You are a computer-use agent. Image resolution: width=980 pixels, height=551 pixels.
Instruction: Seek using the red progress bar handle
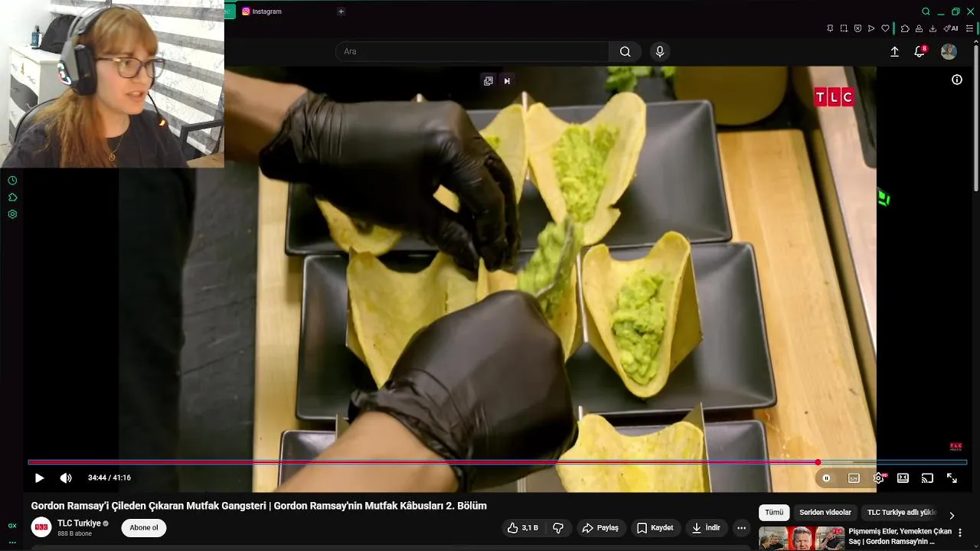pyautogui.click(x=818, y=462)
